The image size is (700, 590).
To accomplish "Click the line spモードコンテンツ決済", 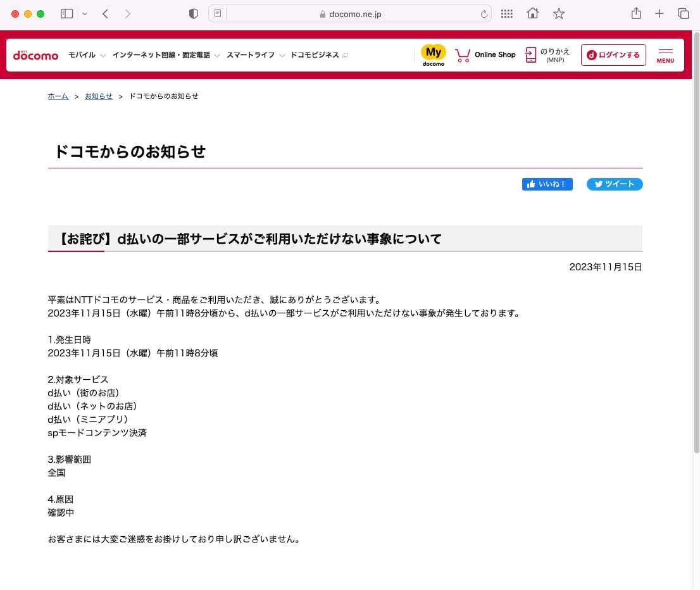I will tap(97, 433).
